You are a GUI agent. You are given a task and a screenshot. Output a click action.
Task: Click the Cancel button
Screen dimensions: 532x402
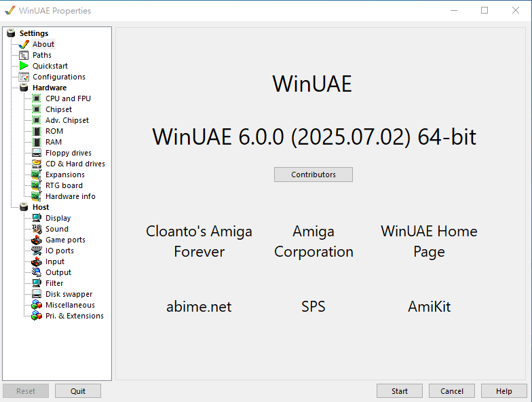(x=452, y=391)
